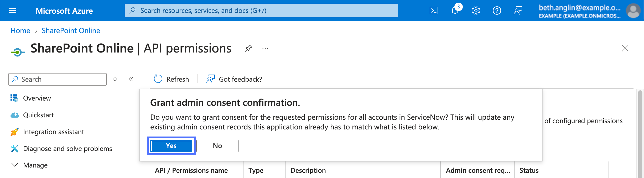Open the top bar feedback icon
The image size is (644, 178).
pyautogui.click(x=518, y=11)
